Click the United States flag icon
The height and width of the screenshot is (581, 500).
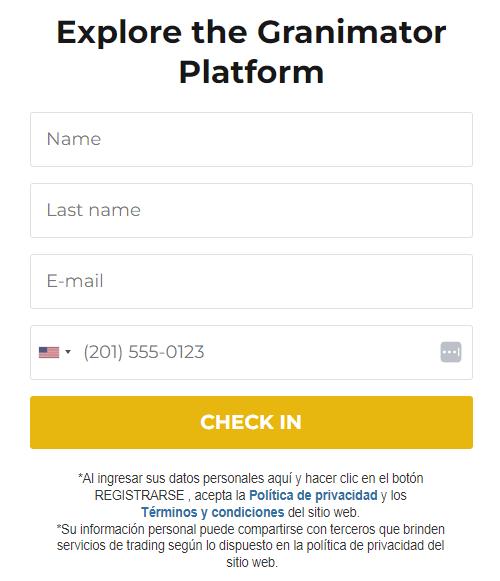pyautogui.click(x=49, y=352)
